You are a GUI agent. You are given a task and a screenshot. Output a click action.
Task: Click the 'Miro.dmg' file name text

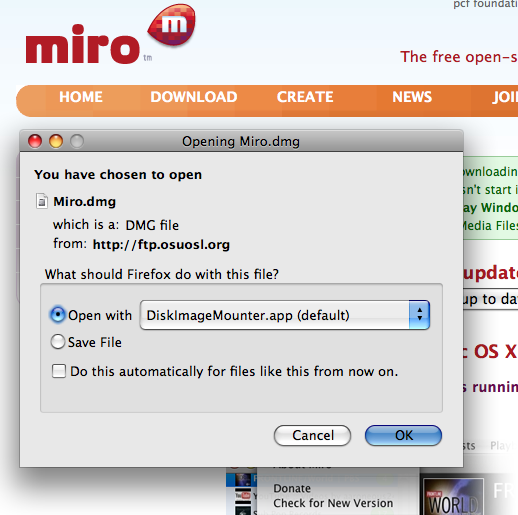85,202
